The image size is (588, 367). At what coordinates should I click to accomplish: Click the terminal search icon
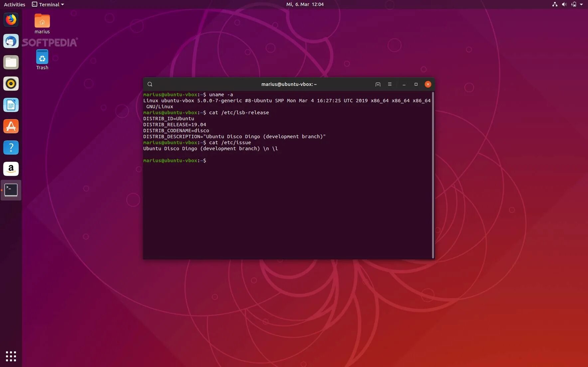pyautogui.click(x=150, y=84)
